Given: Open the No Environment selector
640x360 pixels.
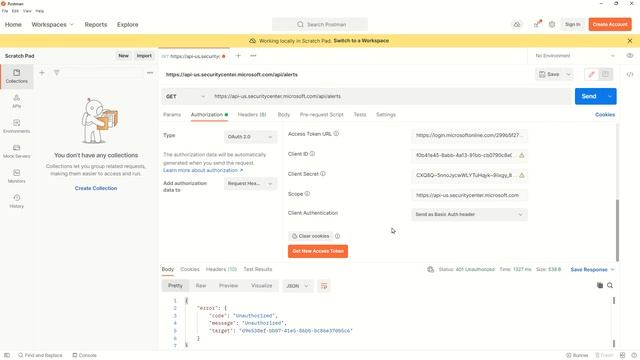Looking at the screenshot, I should (575, 56).
